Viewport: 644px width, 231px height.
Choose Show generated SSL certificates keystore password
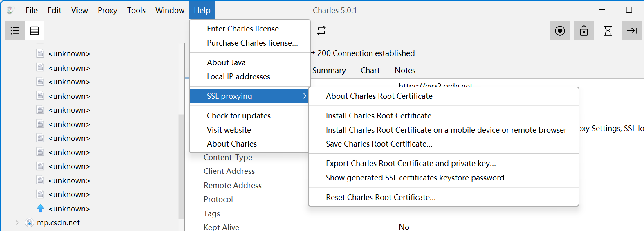pos(444,178)
